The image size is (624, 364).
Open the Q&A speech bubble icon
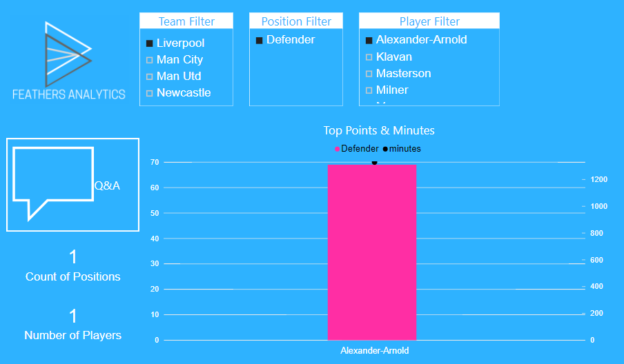tap(53, 183)
